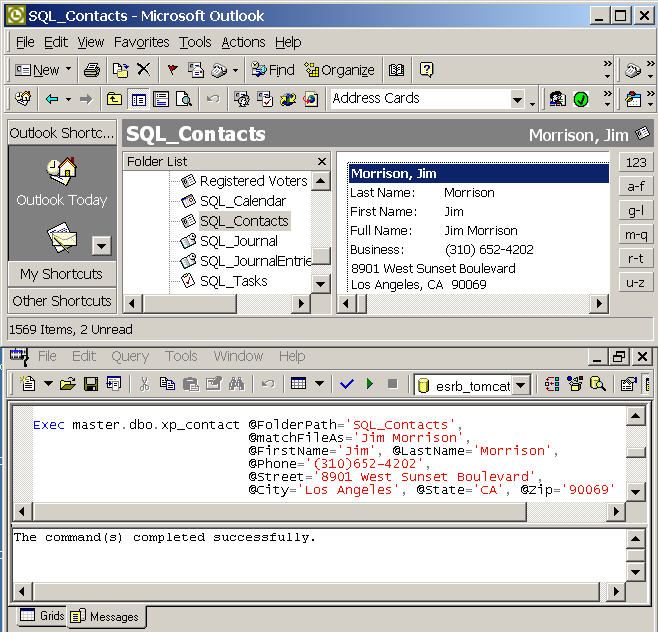Screen dimensions: 658x632
Task: Jump to contacts 123 index button
Action: (636, 162)
